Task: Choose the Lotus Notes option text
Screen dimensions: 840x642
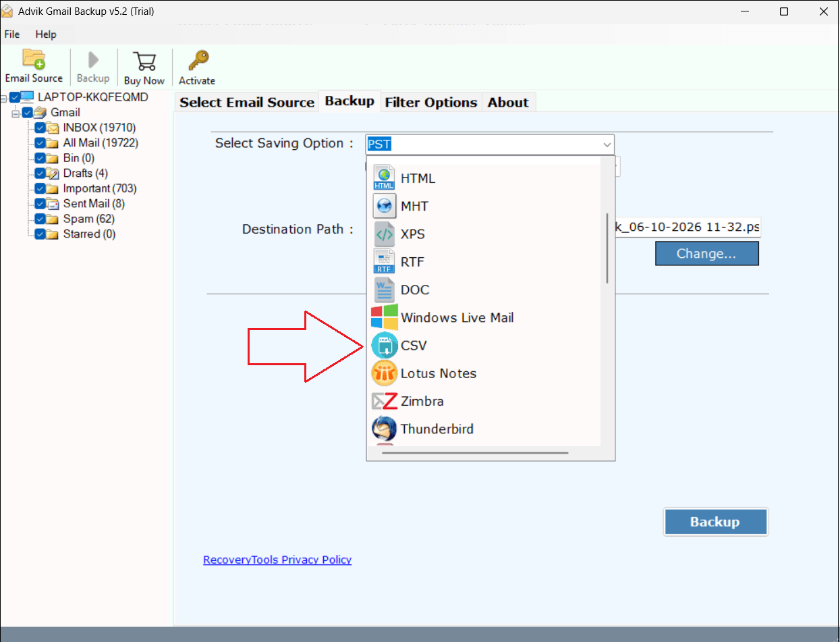Action: (x=439, y=373)
